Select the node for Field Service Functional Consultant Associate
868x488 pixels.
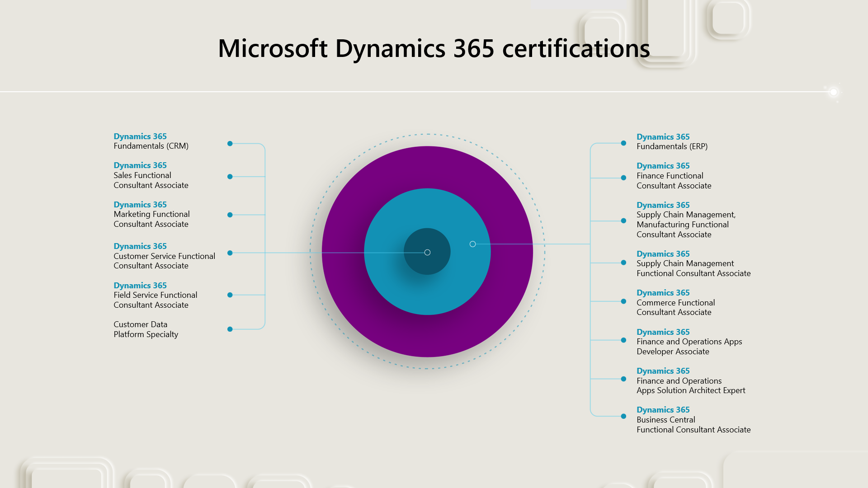point(231,295)
